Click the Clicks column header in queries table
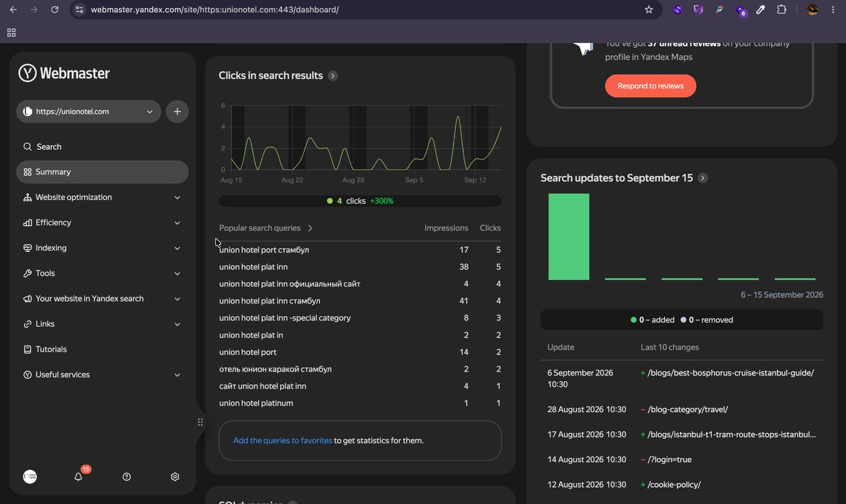The image size is (846, 504). (490, 228)
